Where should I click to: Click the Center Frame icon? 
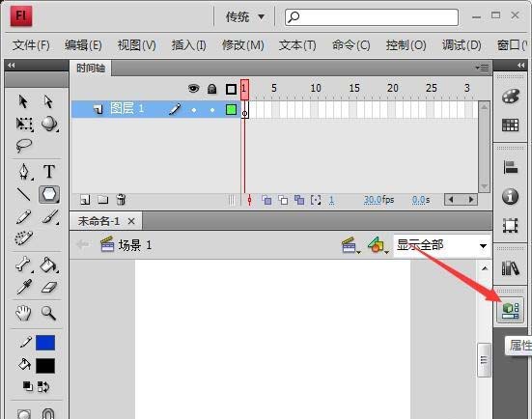click(x=249, y=200)
